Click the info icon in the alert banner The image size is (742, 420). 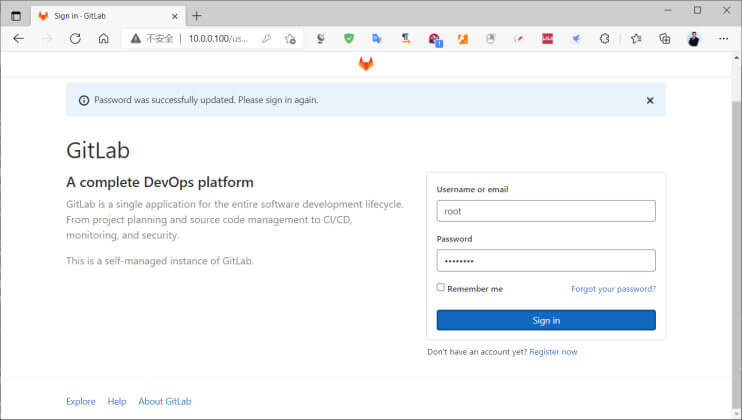[x=84, y=100]
